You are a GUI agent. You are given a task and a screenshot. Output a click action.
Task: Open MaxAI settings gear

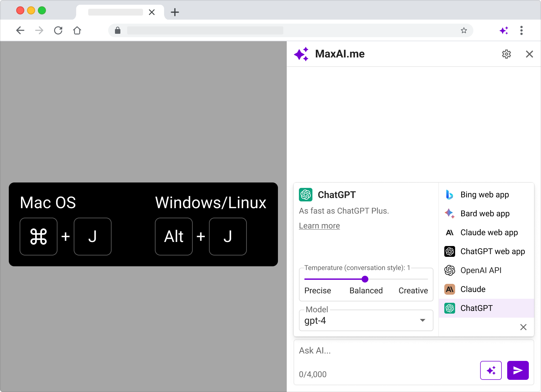coord(507,54)
